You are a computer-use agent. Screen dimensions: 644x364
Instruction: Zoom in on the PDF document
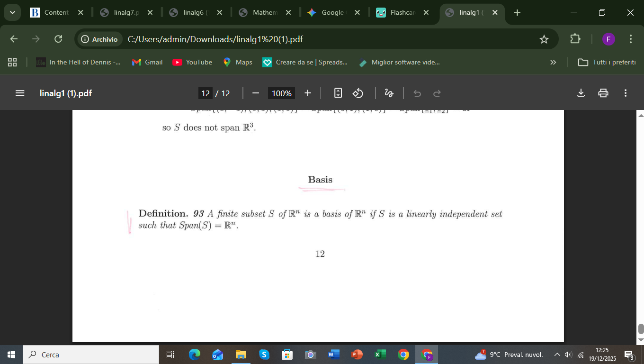tap(308, 93)
